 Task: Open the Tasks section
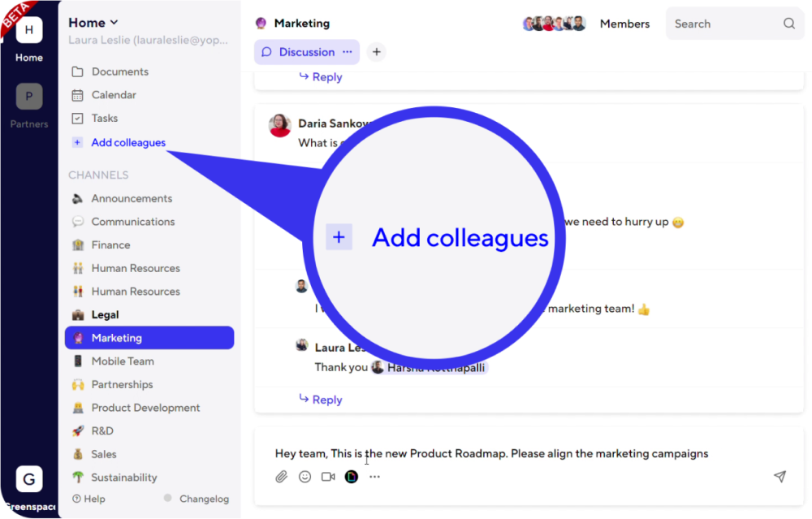tap(104, 119)
